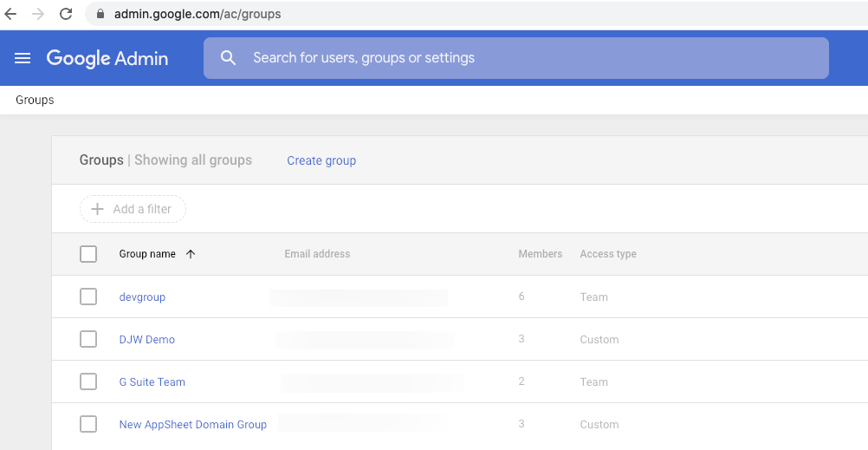The height and width of the screenshot is (450, 868).
Task: Click the Email address column header
Action: pos(317,254)
